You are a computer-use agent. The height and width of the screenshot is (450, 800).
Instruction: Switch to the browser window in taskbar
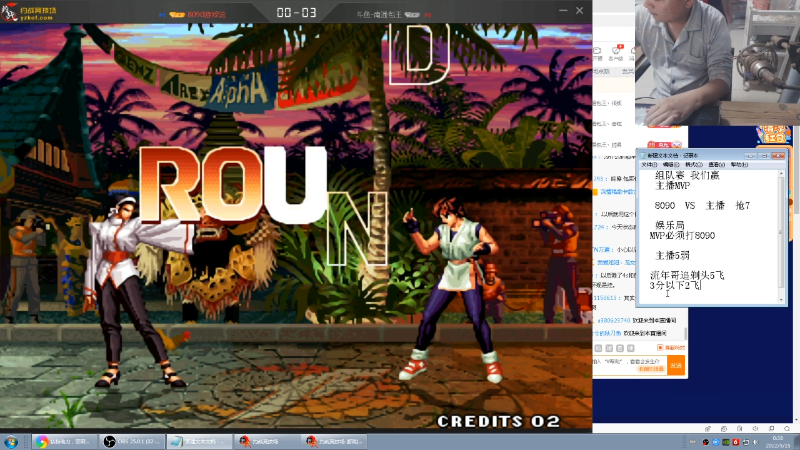64,441
